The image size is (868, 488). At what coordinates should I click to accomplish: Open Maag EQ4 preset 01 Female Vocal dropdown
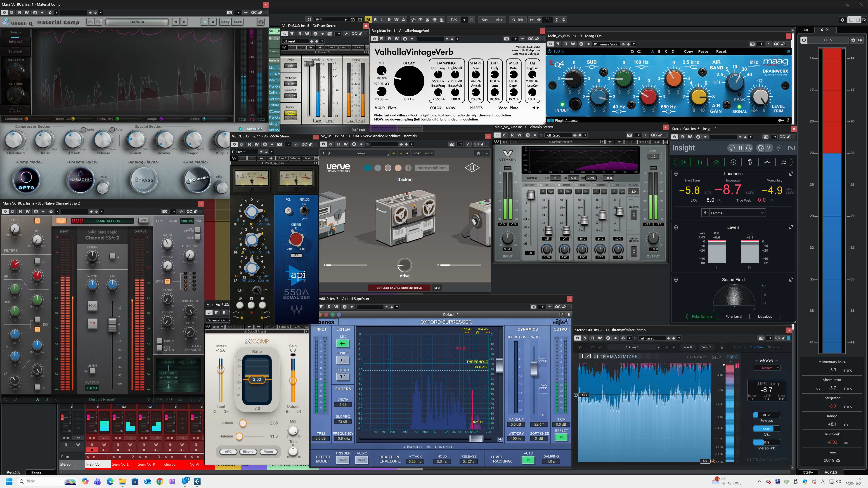634,44
